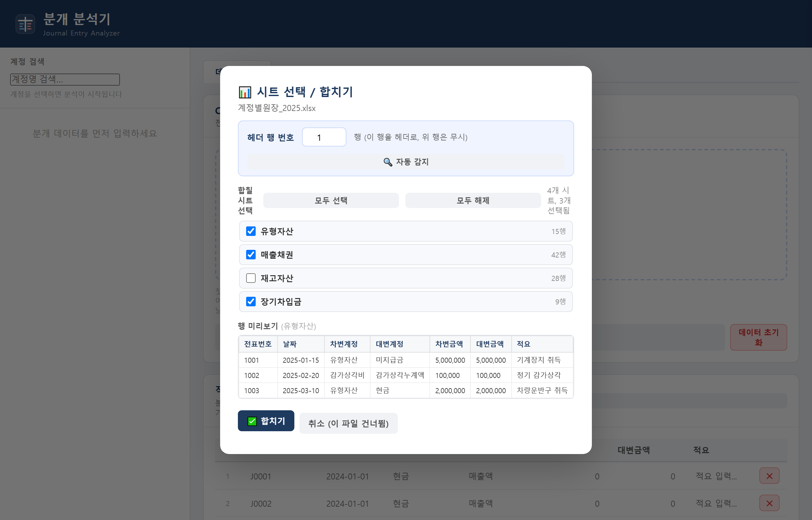This screenshot has height=520, width=812.
Task: Click the 28행 row count label
Action: tap(558, 278)
